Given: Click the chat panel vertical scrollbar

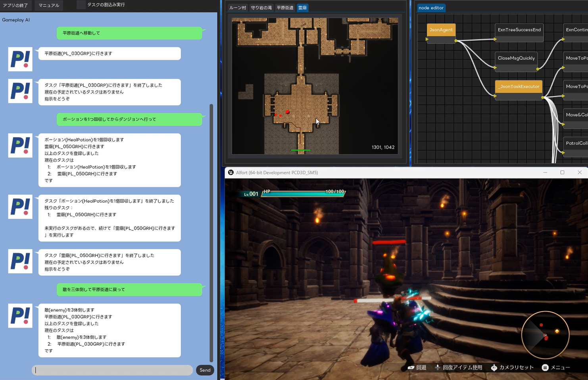Looking at the screenshot, I should tap(211, 233).
